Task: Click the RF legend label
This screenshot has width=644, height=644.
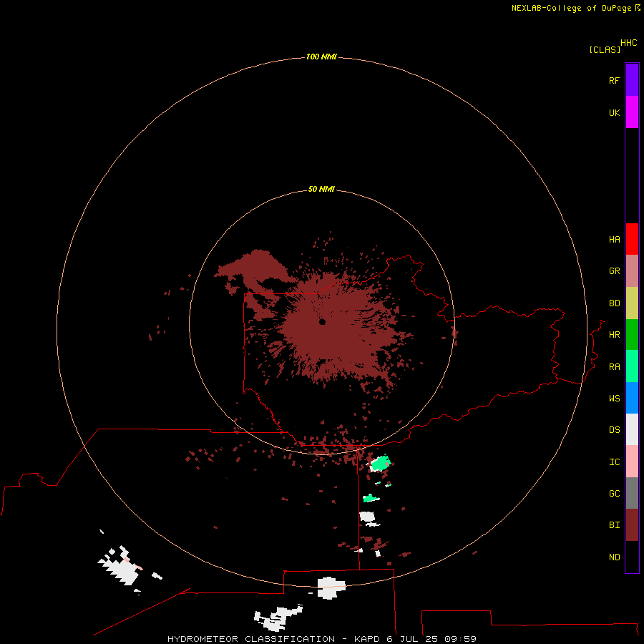Action: point(614,80)
